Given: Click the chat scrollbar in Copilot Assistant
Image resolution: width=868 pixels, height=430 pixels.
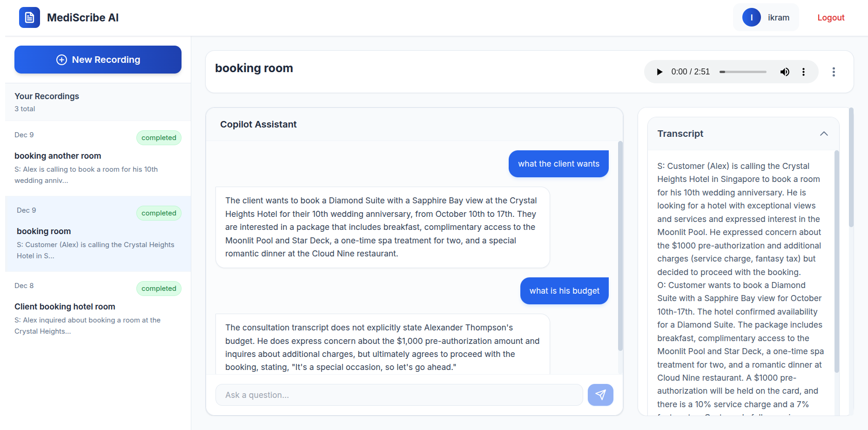Looking at the screenshot, I should pyautogui.click(x=620, y=246).
